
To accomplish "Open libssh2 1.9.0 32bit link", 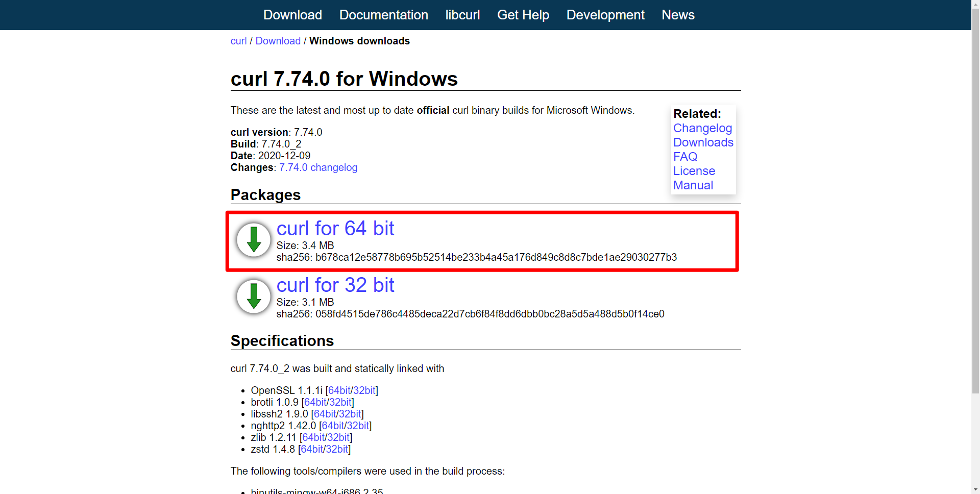I will coord(350,414).
